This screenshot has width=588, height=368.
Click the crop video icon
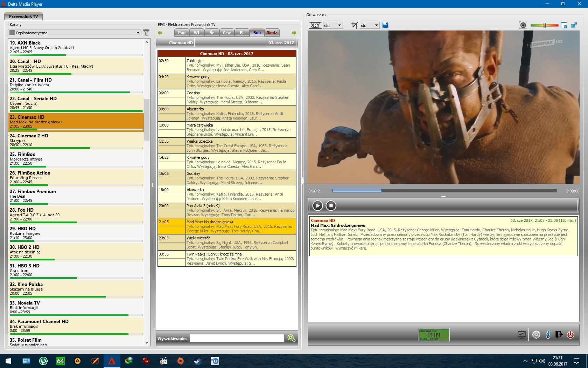pos(355,25)
